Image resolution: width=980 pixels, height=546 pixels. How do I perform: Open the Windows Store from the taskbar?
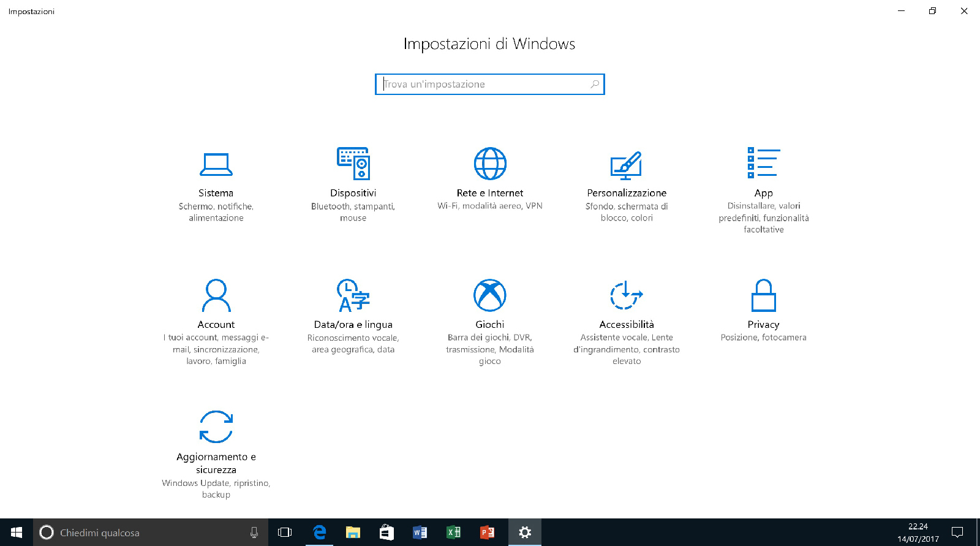pyautogui.click(x=386, y=533)
